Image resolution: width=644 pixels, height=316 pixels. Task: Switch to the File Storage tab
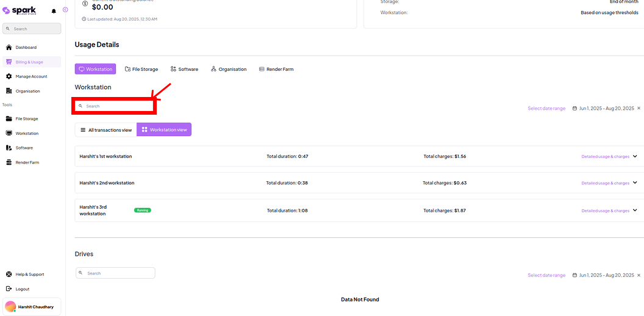[x=141, y=70]
